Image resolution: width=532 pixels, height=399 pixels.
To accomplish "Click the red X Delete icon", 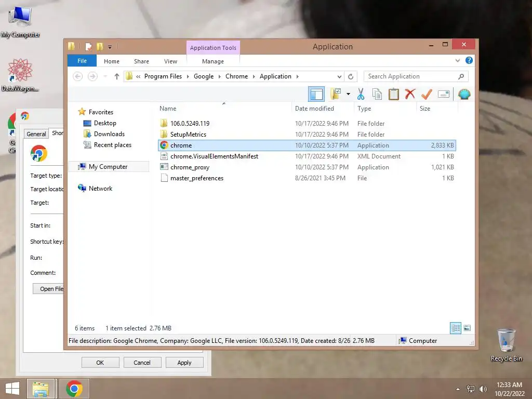I will [x=410, y=94].
